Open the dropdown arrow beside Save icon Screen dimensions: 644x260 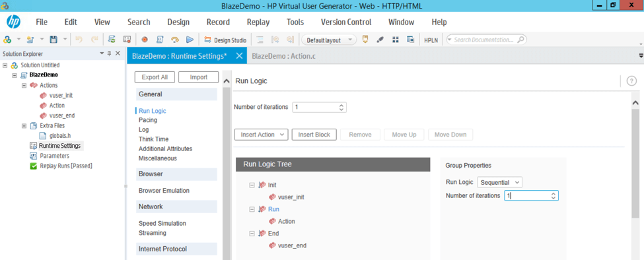coord(65,40)
